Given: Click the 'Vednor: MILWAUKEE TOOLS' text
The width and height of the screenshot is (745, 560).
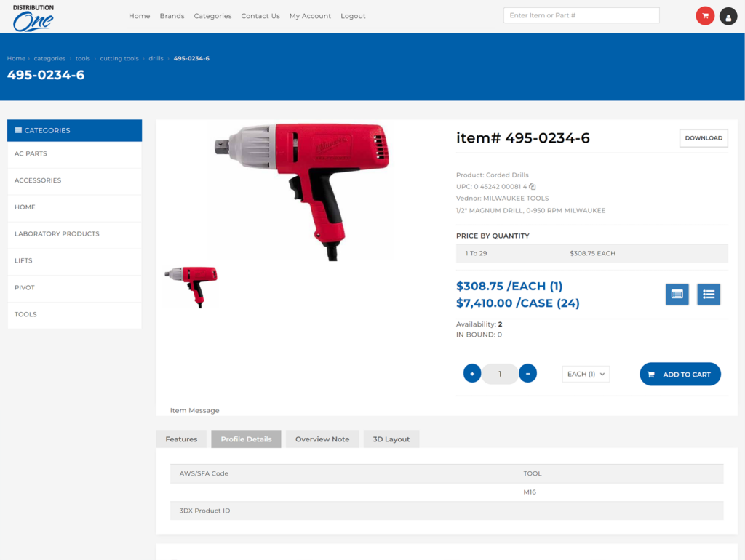Looking at the screenshot, I should [x=502, y=199].
